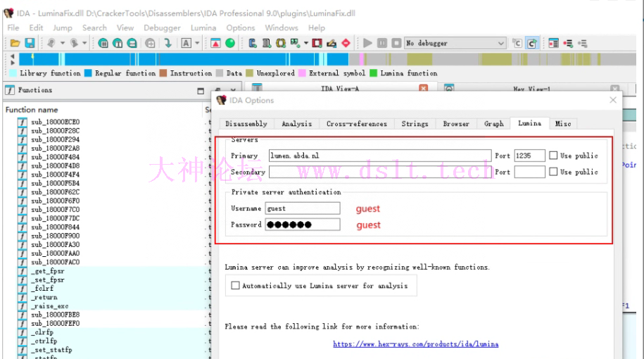Enable Use public for Secondary server
Screen dimensions: 644x359
pyautogui.click(x=554, y=172)
